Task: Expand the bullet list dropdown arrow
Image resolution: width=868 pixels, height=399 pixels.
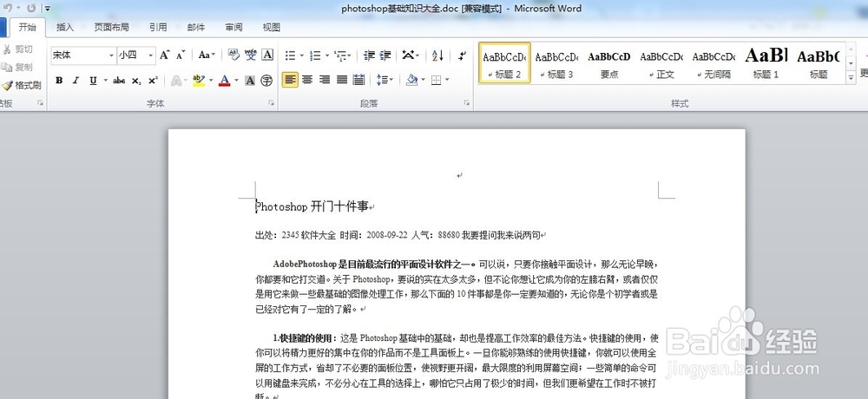Action: (302, 56)
